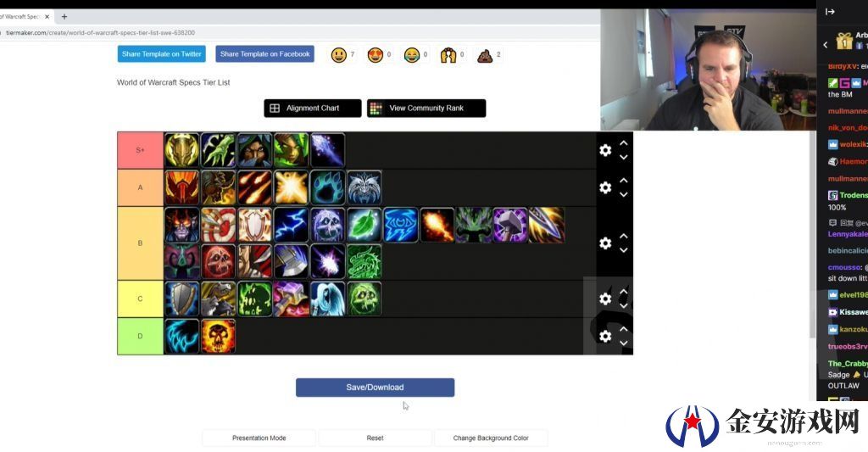
Task: Open View Community Rank
Action: click(426, 108)
